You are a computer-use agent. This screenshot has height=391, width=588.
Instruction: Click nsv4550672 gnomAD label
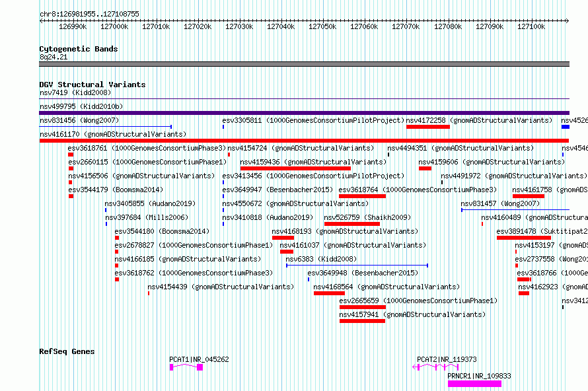coord(295,203)
